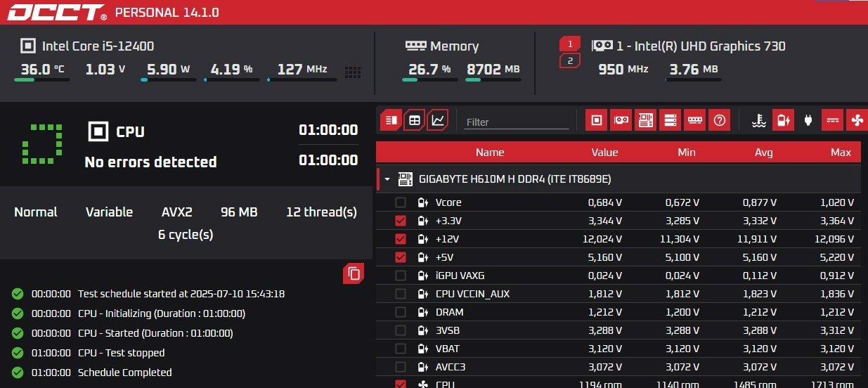Open the CPU core grid icon
Viewport: 868px width, 388px height.
pos(353,72)
